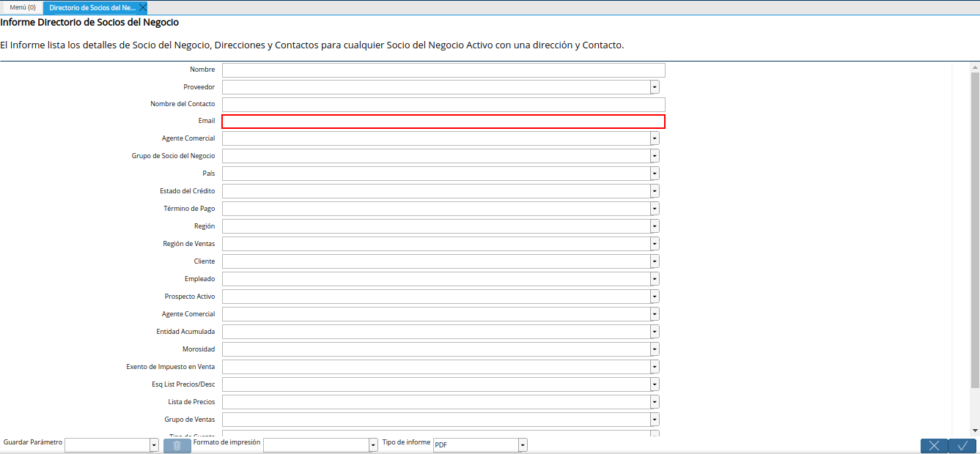
Task: Switch to the Menú (0) tab
Action: click(23, 7)
